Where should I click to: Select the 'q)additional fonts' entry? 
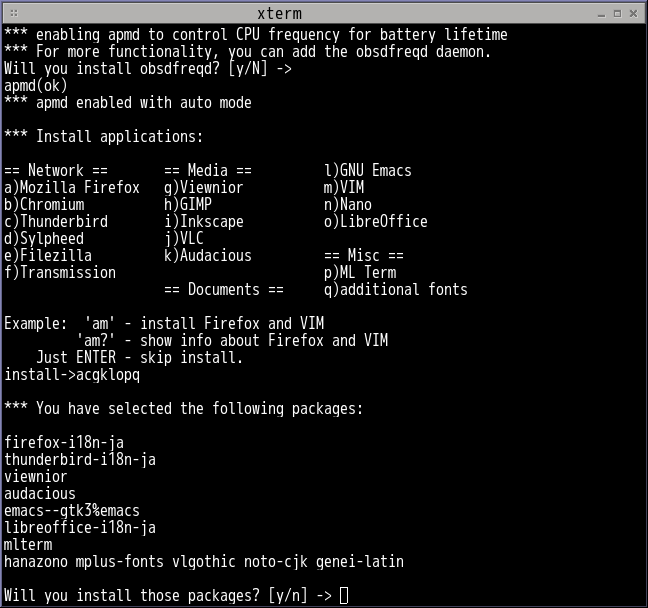coord(396,290)
